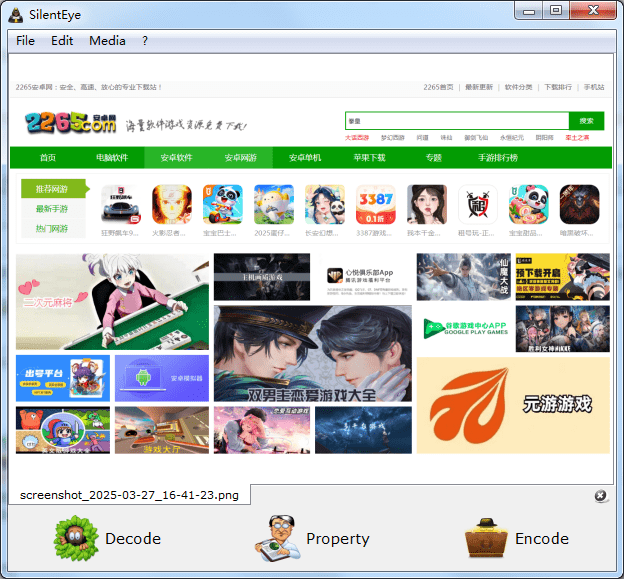Maximize the SilentEye window

pyautogui.click(x=556, y=11)
